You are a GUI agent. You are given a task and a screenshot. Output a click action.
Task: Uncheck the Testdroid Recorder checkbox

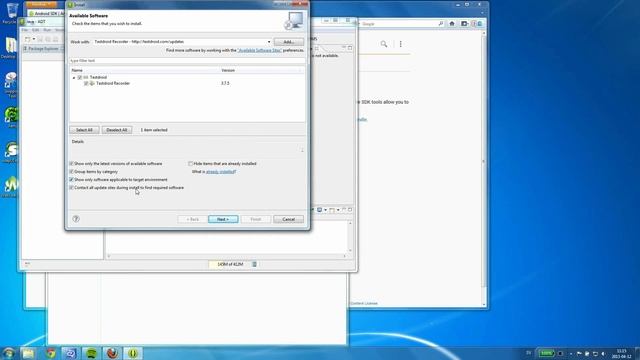(x=86, y=83)
